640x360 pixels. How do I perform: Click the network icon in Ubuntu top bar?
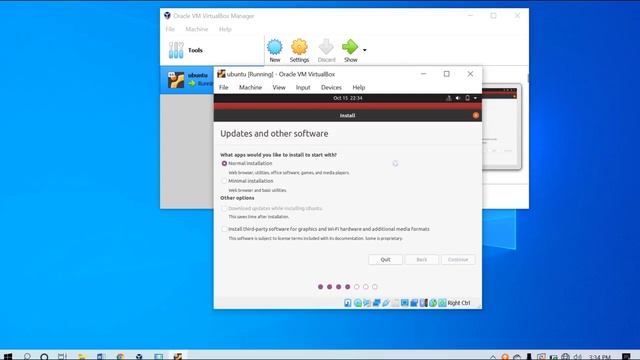[448, 98]
